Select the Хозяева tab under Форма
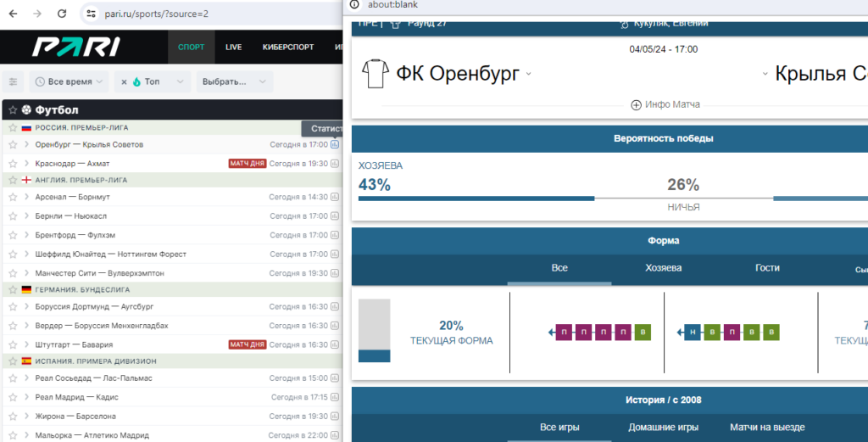The image size is (868, 442). click(x=663, y=268)
